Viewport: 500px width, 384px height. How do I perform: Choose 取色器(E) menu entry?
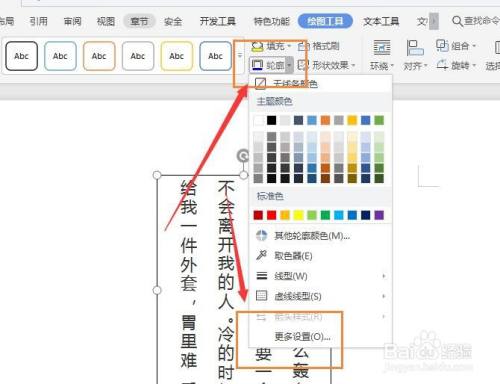320,256
